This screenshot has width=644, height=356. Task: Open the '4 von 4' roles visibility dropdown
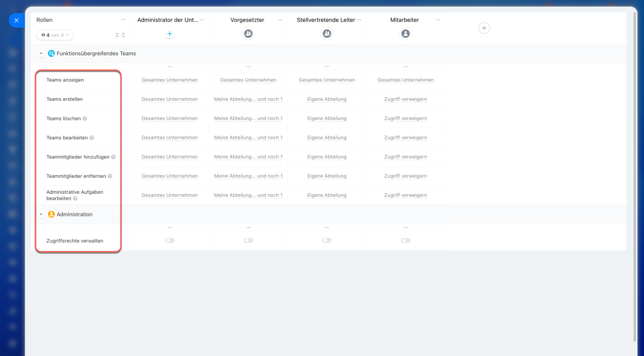click(x=55, y=35)
